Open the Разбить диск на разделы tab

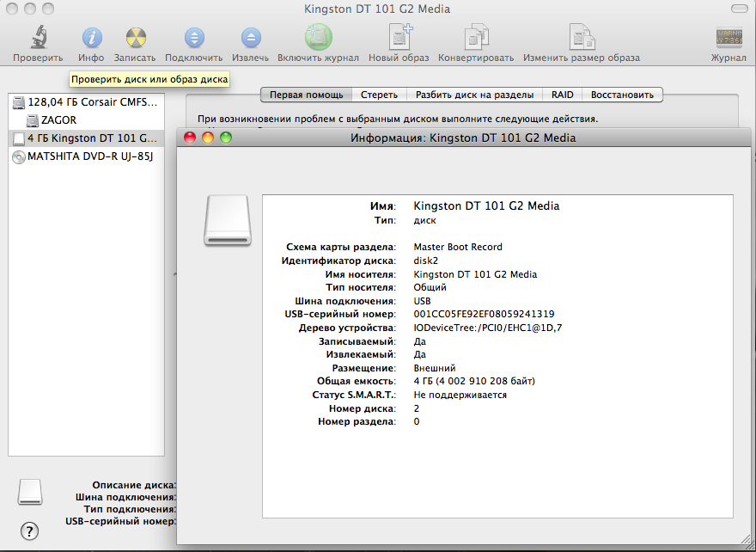tap(475, 95)
